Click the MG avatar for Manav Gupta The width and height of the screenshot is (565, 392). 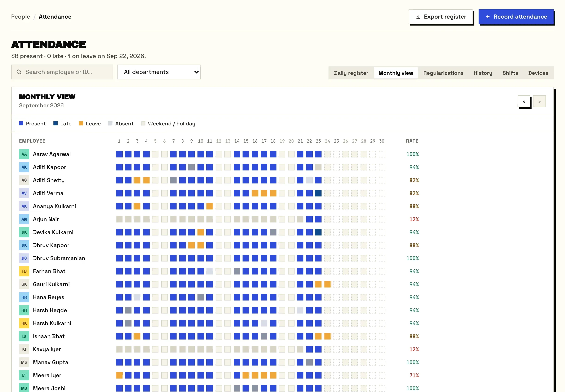coord(24,363)
